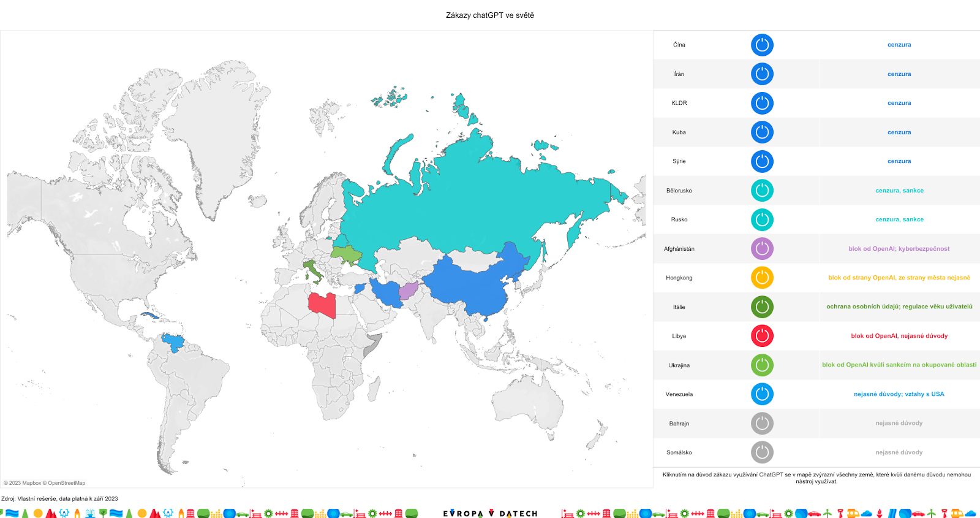This screenshot has height=518, width=980.
Task: Click the blue power icon for Írán
Action: 762,74
